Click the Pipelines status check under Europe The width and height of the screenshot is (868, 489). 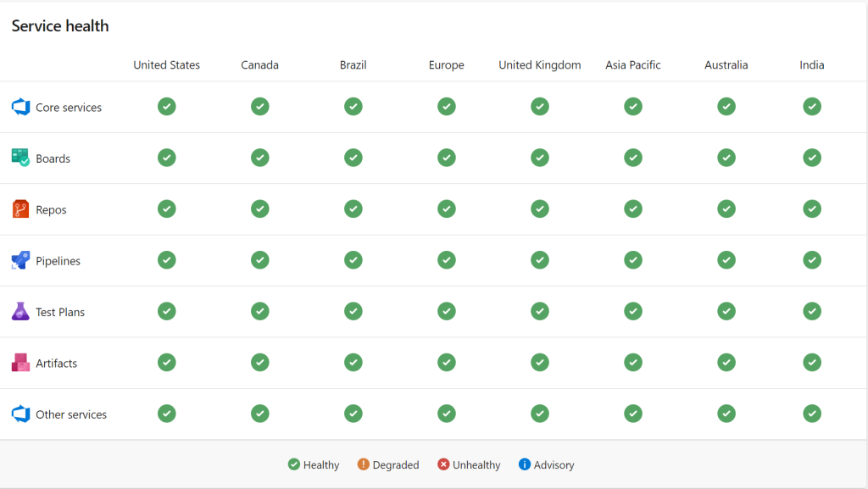pos(446,260)
